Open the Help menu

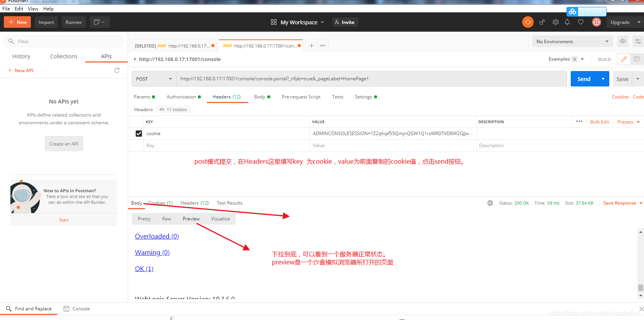(48, 8)
